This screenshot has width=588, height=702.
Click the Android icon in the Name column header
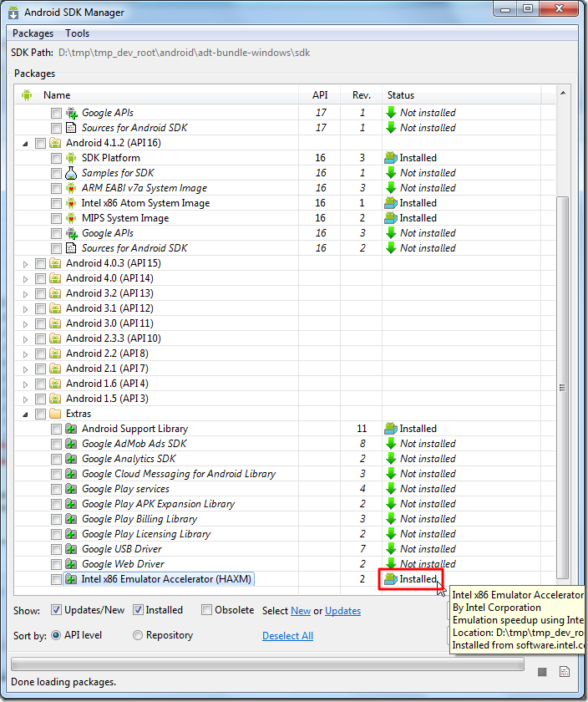pos(27,95)
